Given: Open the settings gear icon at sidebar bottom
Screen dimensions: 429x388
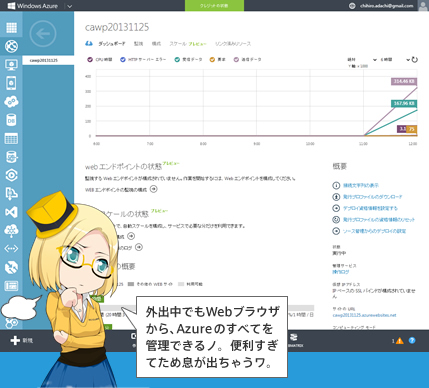Looking at the screenshot, I should coord(13,323).
